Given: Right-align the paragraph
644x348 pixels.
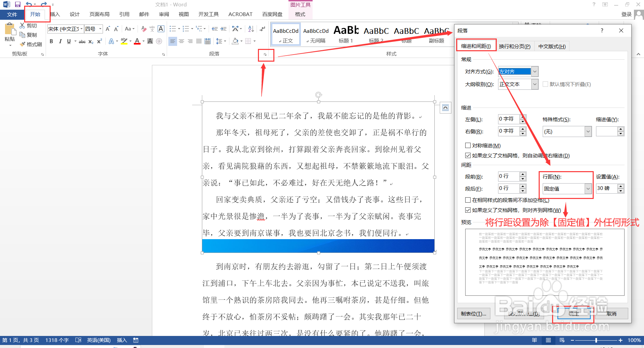Looking at the screenshot, I should click(x=190, y=41).
